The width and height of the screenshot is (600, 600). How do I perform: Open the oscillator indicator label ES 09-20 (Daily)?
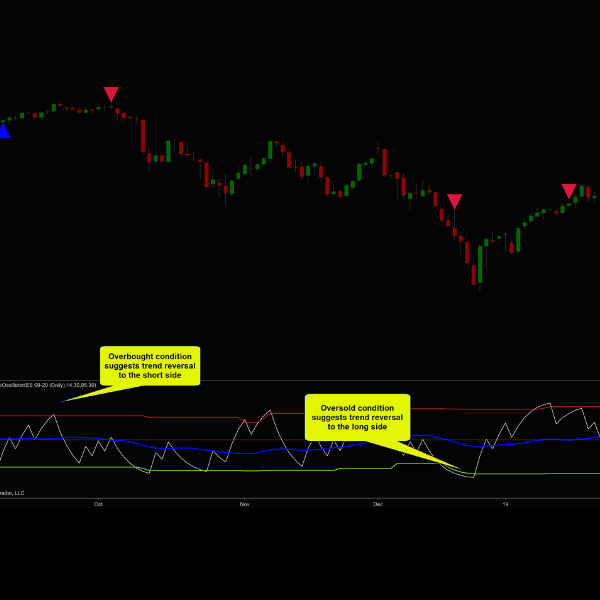[48, 385]
